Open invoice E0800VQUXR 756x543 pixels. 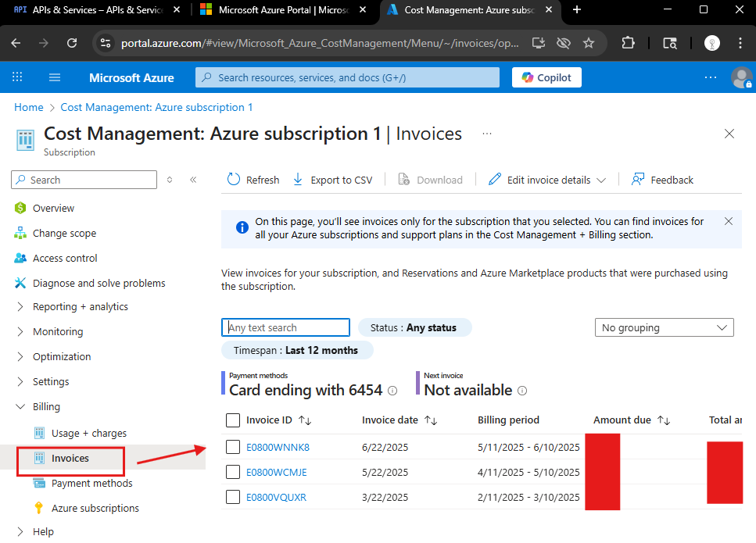tap(276, 497)
